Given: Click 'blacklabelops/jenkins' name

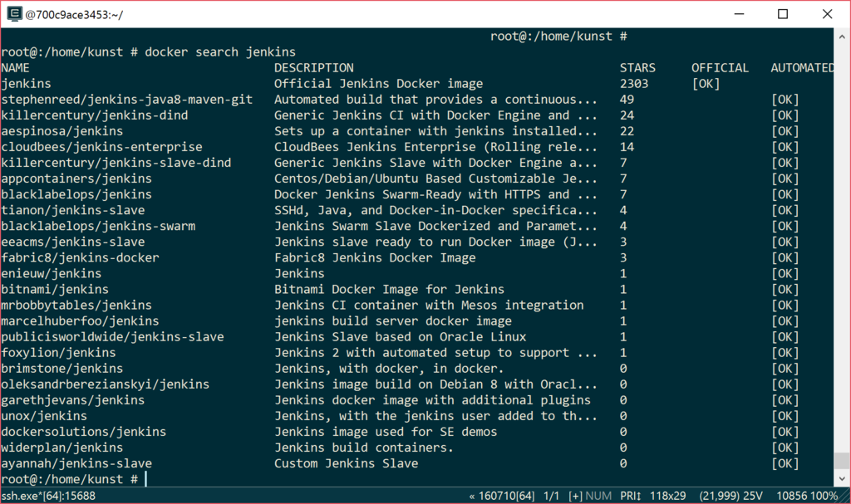Looking at the screenshot, I should click(76, 194).
